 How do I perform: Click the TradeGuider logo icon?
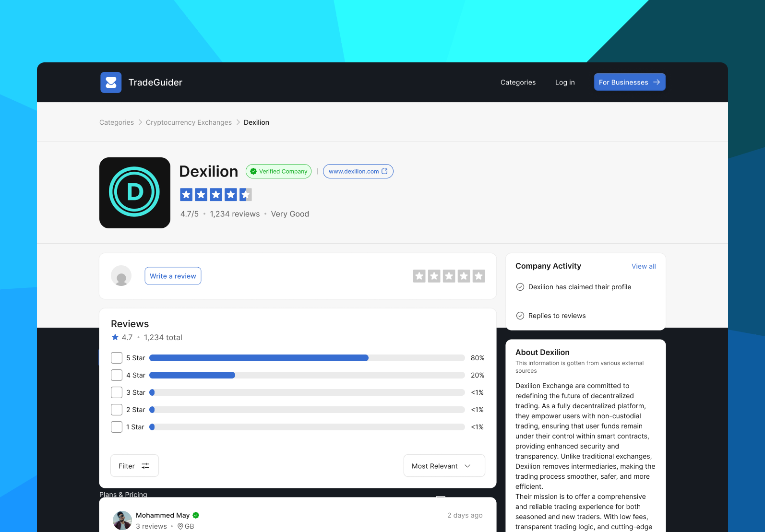tap(111, 83)
